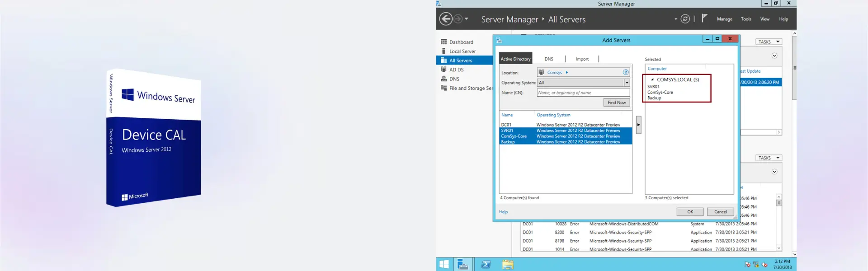Switch to the Import tab
Viewport: 868px width, 271px height.
582,59
